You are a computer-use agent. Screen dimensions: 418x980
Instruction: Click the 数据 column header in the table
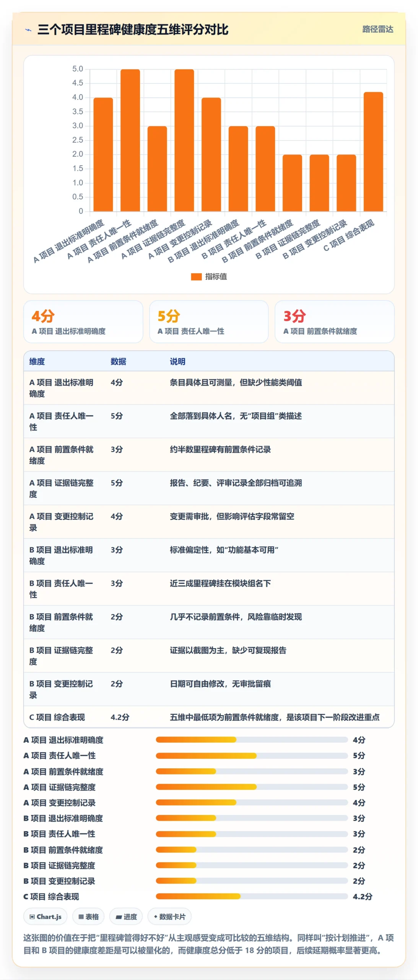(118, 361)
